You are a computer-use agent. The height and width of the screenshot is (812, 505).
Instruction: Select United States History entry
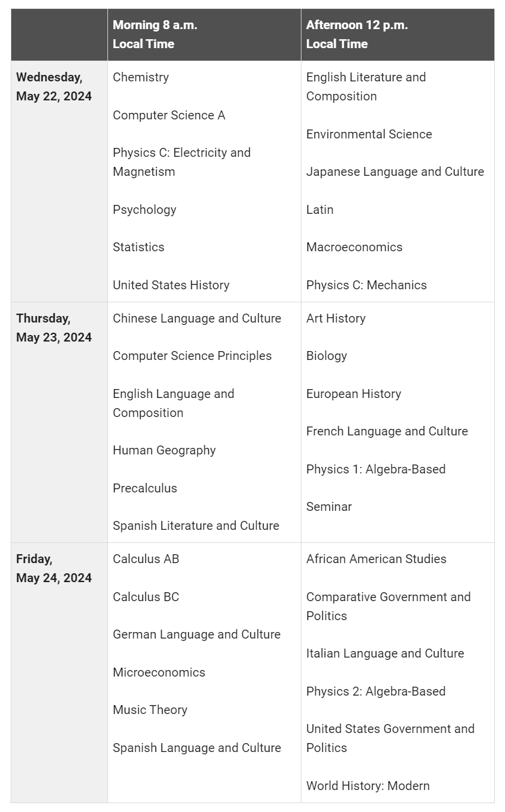pos(171,285)
